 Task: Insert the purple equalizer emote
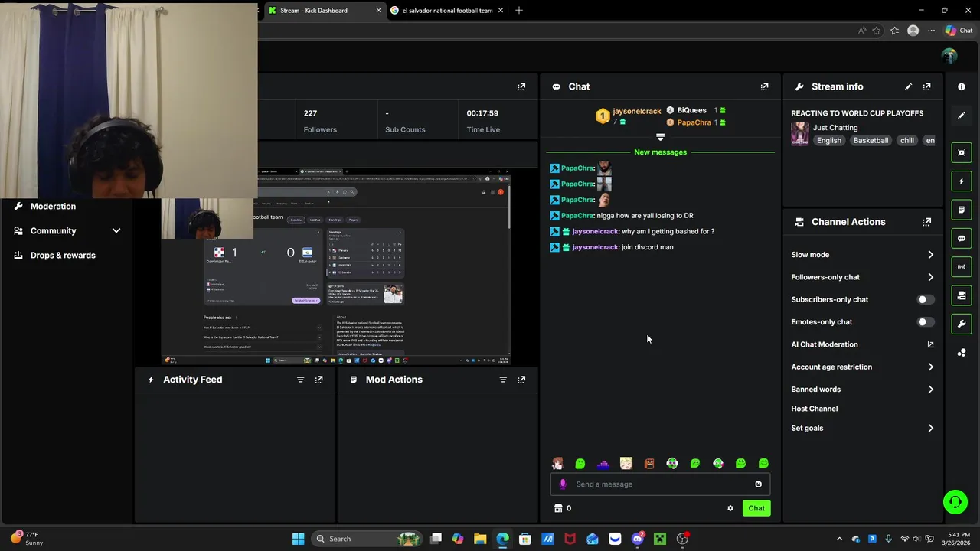point(603,464)
